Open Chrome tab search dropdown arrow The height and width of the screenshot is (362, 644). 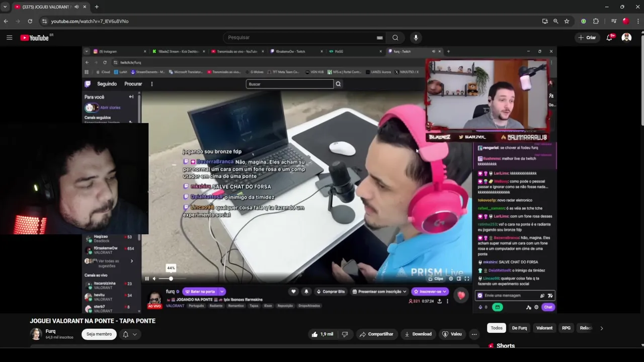pyautogui.click(x=5, y=7)
